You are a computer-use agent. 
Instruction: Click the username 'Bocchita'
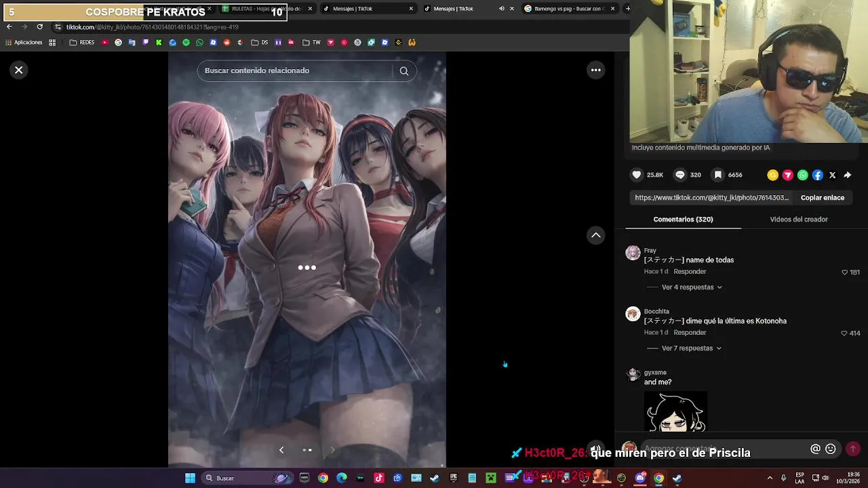(x=656, y=311)
